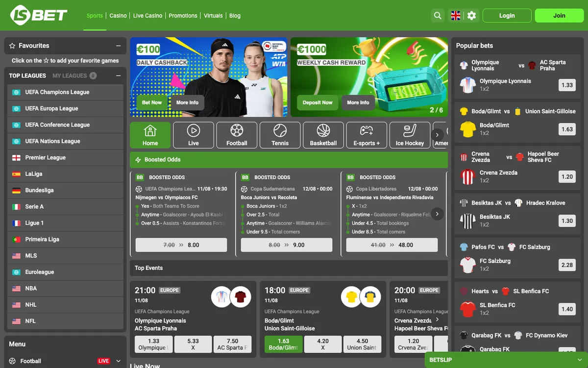Image resolution: width=588 pixels, height=368 pixels.
Task: Collapse the Top Leagues panel
Action: 118,76
